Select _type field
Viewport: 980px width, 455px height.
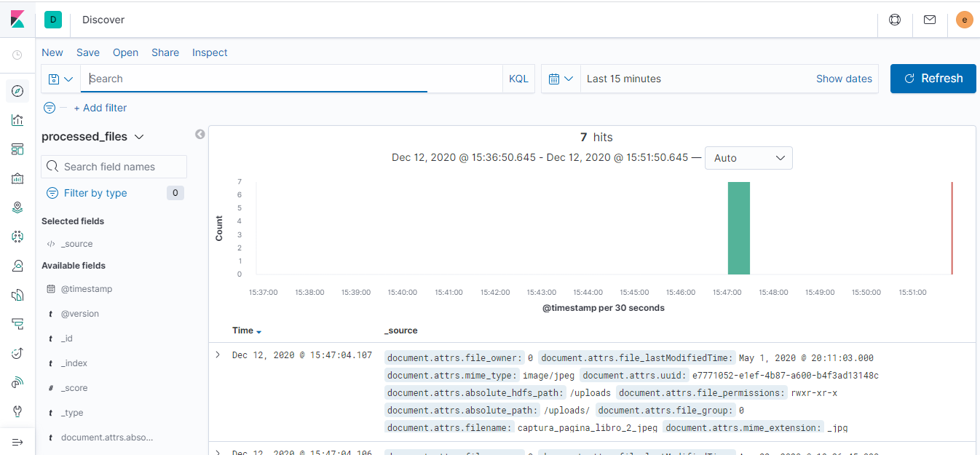click(71, 413)
